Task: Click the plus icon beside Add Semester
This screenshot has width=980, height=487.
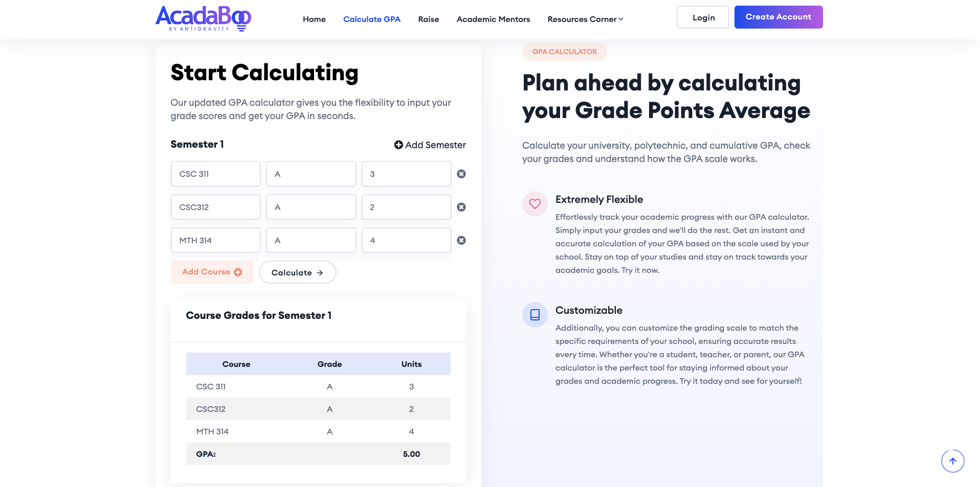Action: tap(398, 145)
